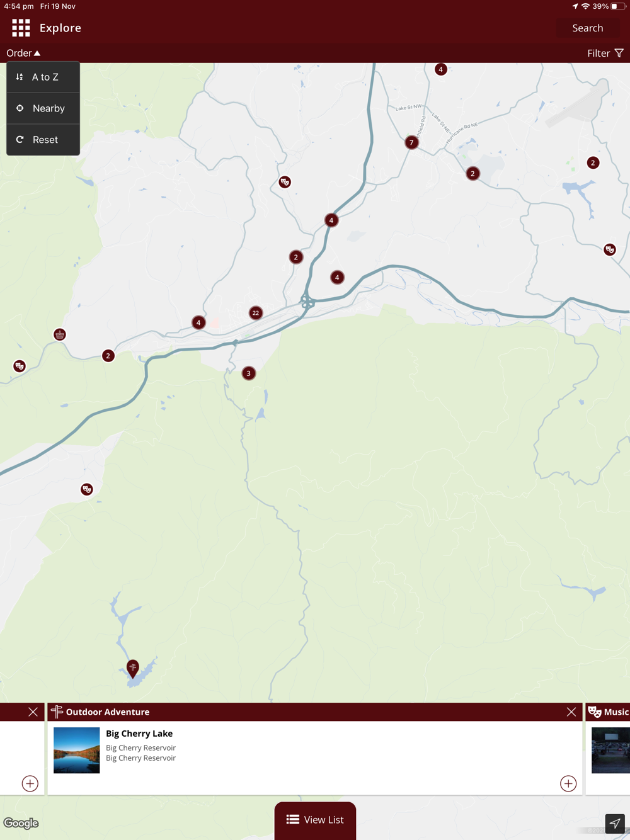Tap the highway interchange symbol
This screenshot has width=630, height=840.
pyautogui.click(x=307, y=301)
